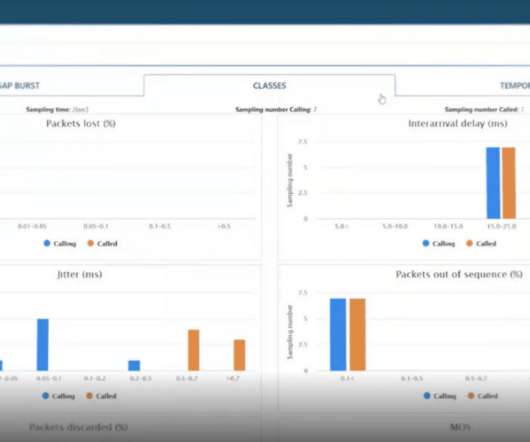Viewport: 530px width, 442px height.
Task: Click the 'Packets lost (%)' chart title
Action: [x=81, y=124]
